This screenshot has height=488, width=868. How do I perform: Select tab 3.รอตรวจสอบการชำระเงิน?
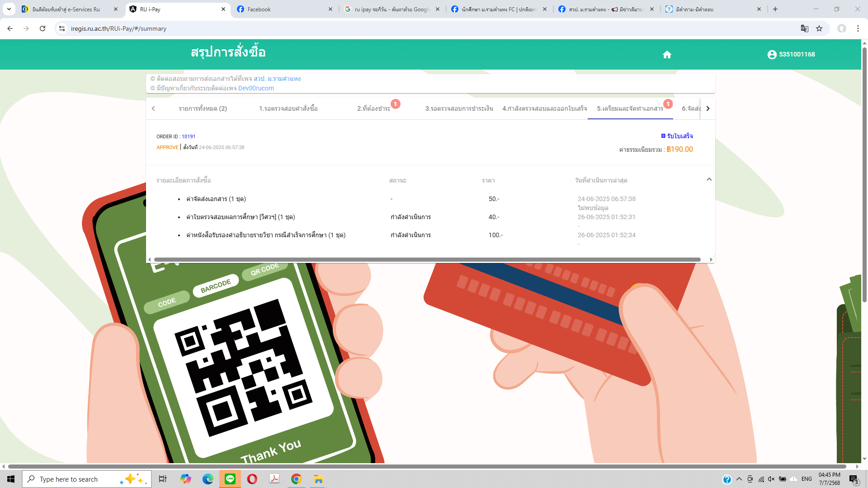point(459,108)
